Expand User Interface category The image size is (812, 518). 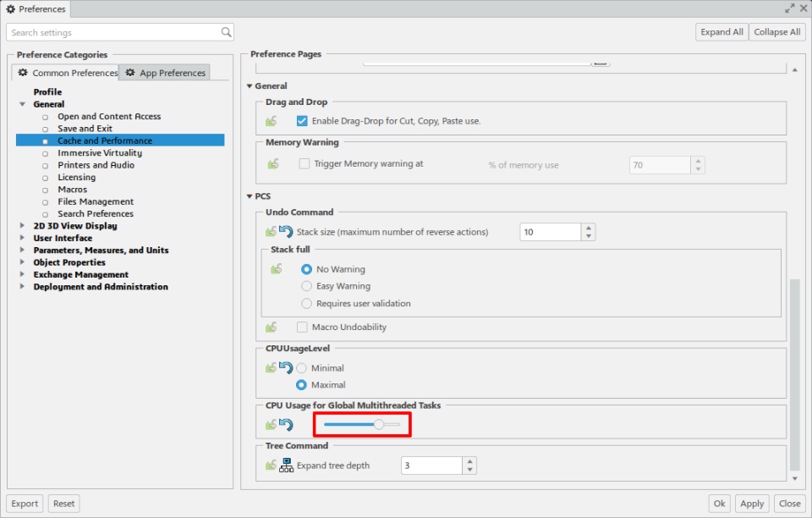(22, 238)
